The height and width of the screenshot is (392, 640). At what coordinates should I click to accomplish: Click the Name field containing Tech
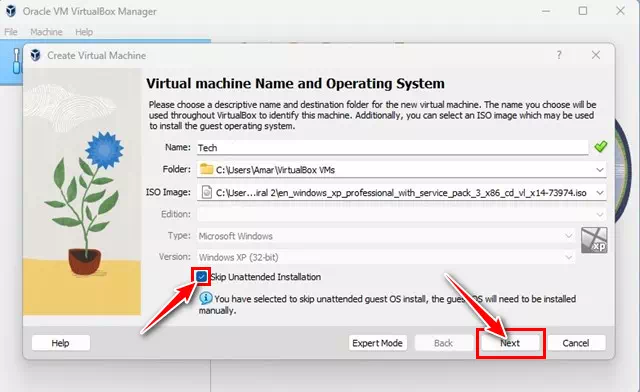click(x=392, y=147)
